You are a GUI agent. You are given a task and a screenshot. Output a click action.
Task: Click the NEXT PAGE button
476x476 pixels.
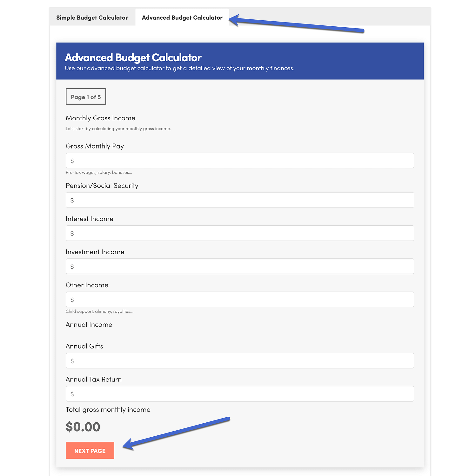[x=90, y=451]
